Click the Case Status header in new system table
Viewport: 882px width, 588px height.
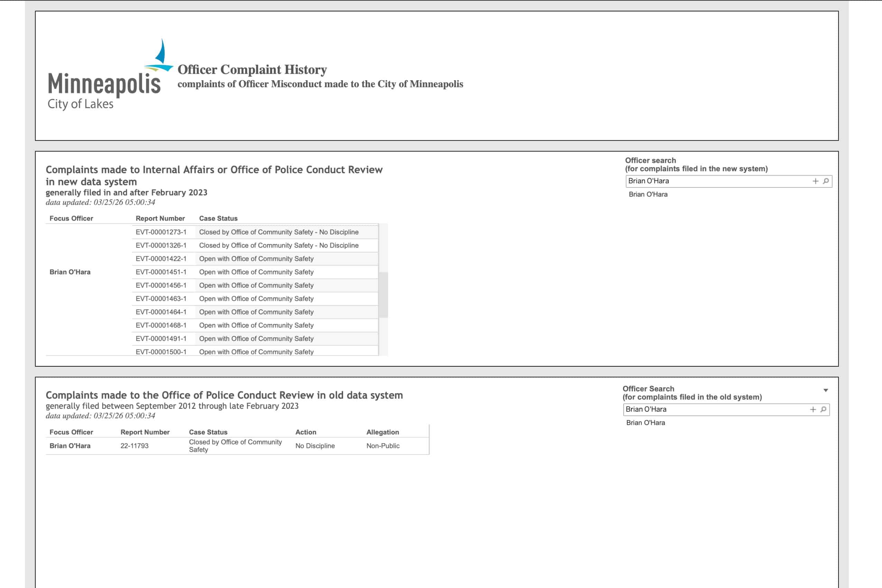click(x=218, y=218)
